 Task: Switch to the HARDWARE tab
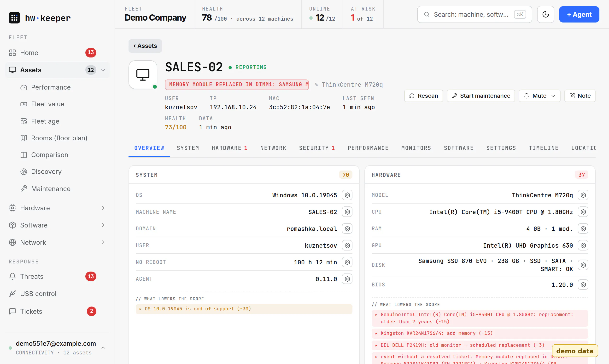229,148
